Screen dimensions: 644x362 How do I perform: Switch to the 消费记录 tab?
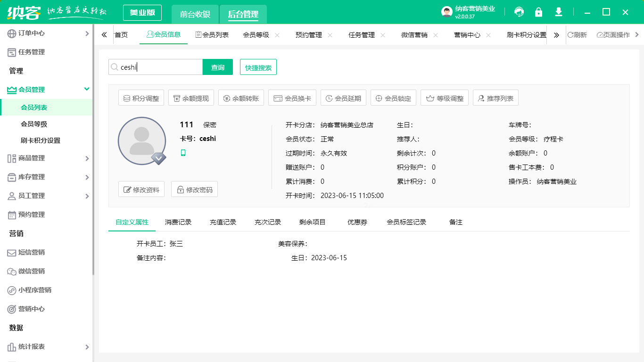pyautogui.click(x=178, y=222)
